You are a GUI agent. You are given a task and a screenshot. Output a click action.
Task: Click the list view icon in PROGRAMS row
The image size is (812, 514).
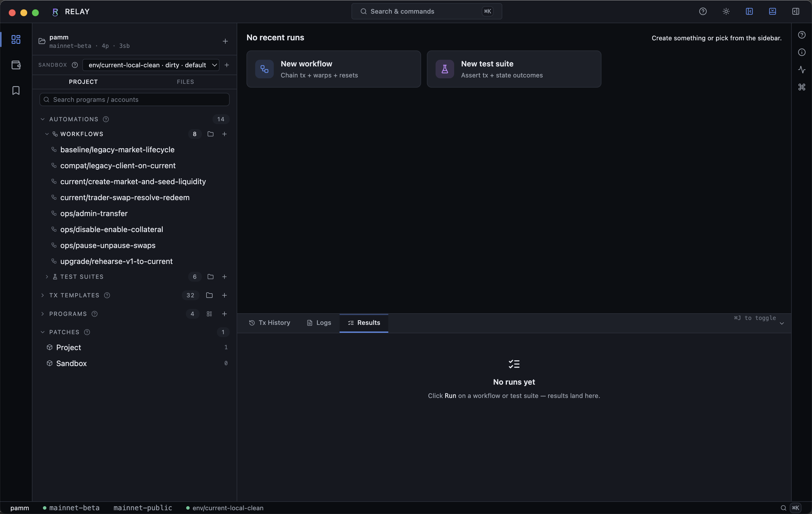pos(209,314)
